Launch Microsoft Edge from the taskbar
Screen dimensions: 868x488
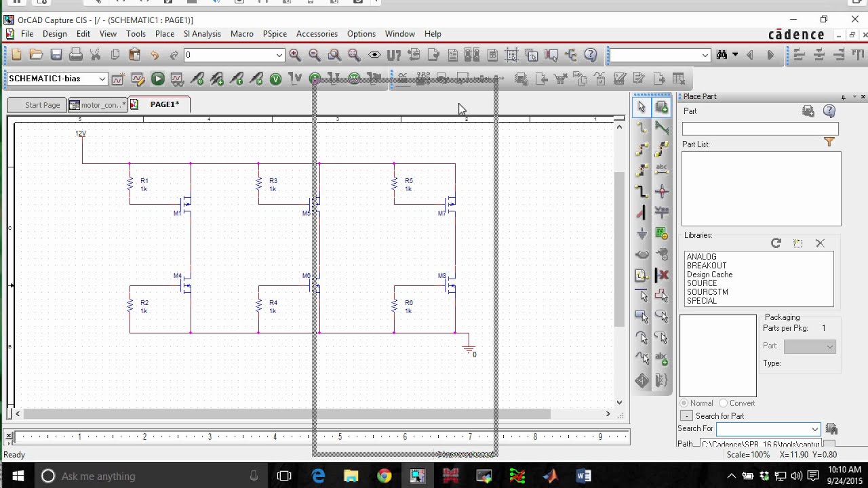tap(318, 476)
